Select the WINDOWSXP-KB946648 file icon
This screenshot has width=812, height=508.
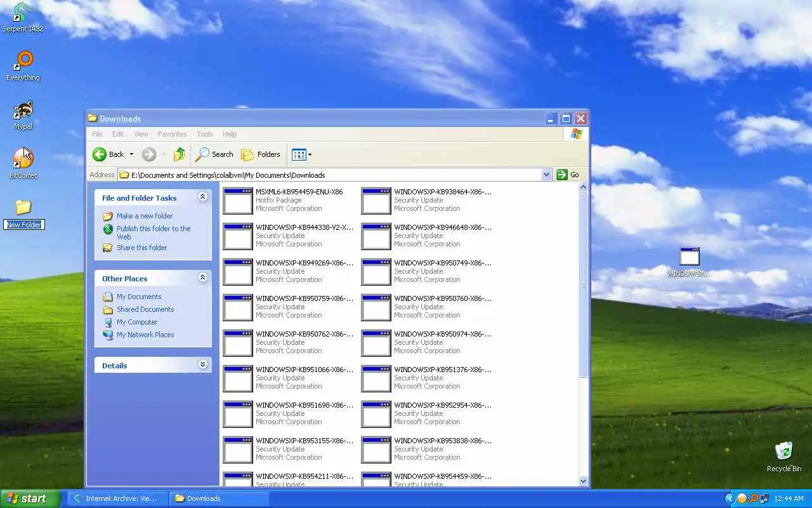pyautogui.click(x=376, y=236)
